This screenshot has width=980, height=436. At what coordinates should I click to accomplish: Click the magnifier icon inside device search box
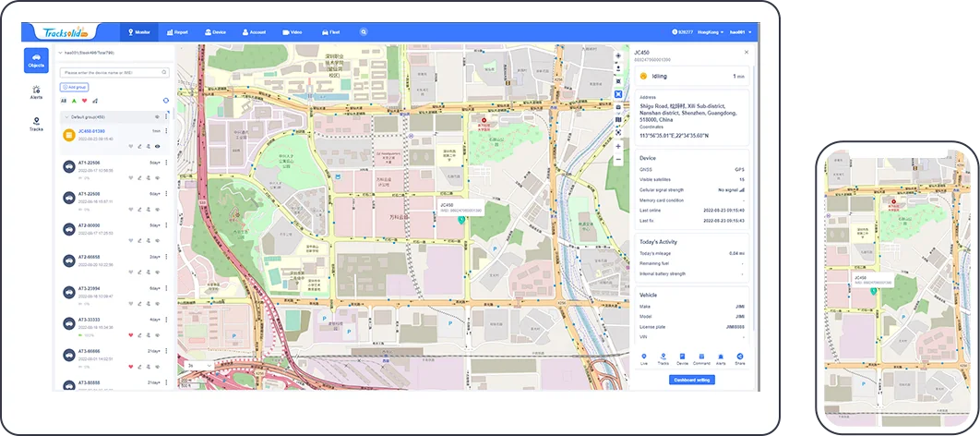tap(164, 73)
